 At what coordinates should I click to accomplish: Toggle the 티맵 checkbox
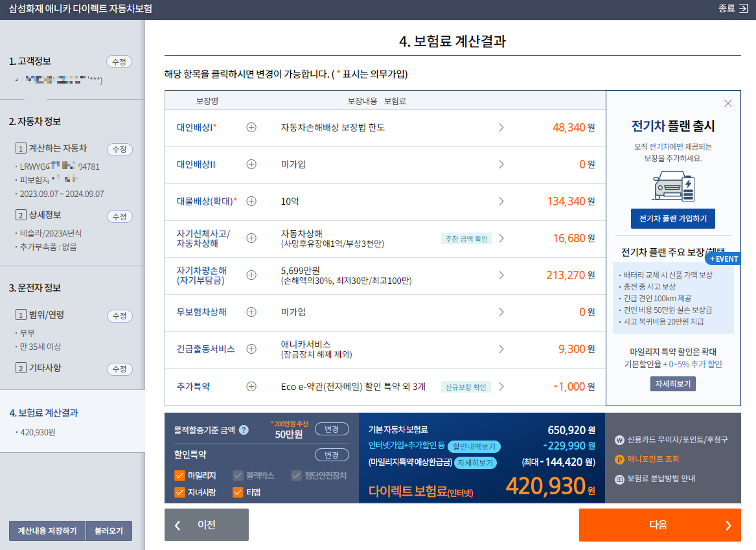[238, 492]
